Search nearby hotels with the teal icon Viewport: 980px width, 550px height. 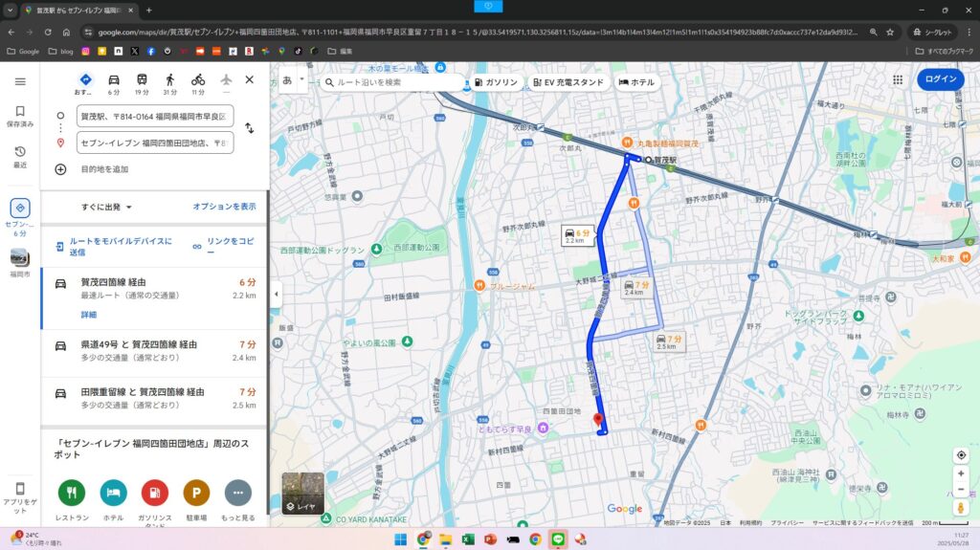point(113,493)
